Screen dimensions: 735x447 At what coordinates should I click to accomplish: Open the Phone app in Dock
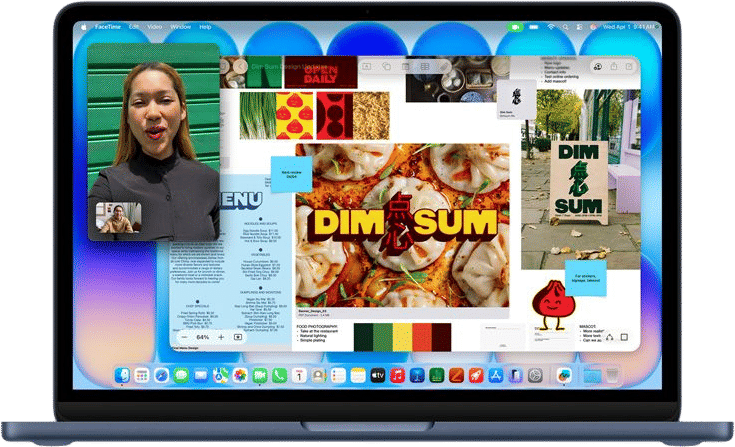click(x=279, y=375)
